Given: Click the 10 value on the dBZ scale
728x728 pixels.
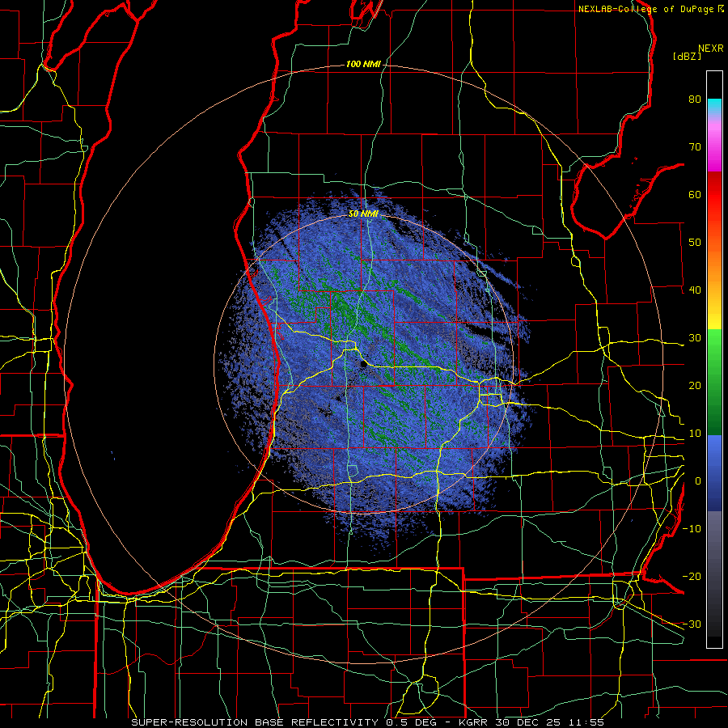Looking at the screenshot, I should tap(695, 434).
